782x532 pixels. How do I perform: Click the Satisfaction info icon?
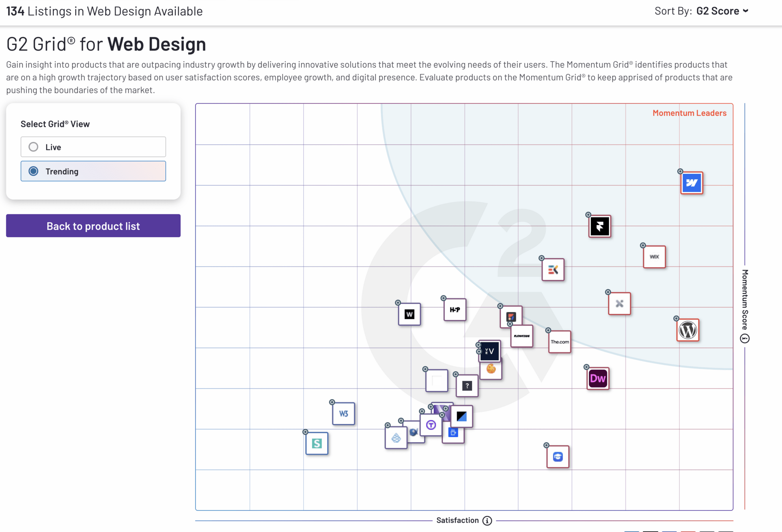tap(487, 521)
